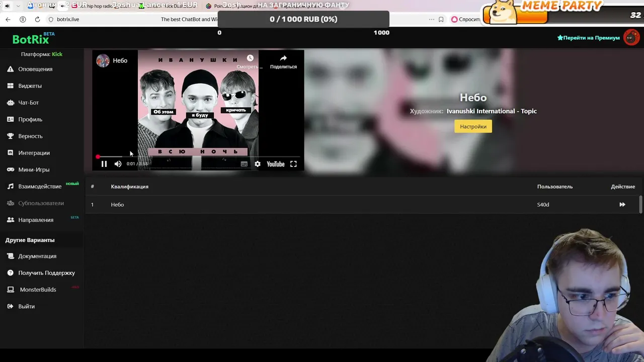The image size is (644, 362).
Task: Select Виджеты menu item
Action: (x=30, y=86)
